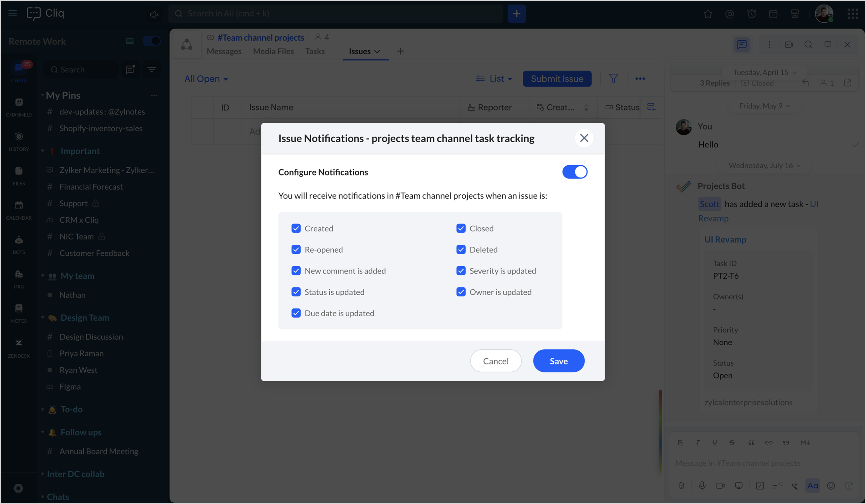
Task: Collapse the Important section
Action: click(x=43, y=151)
